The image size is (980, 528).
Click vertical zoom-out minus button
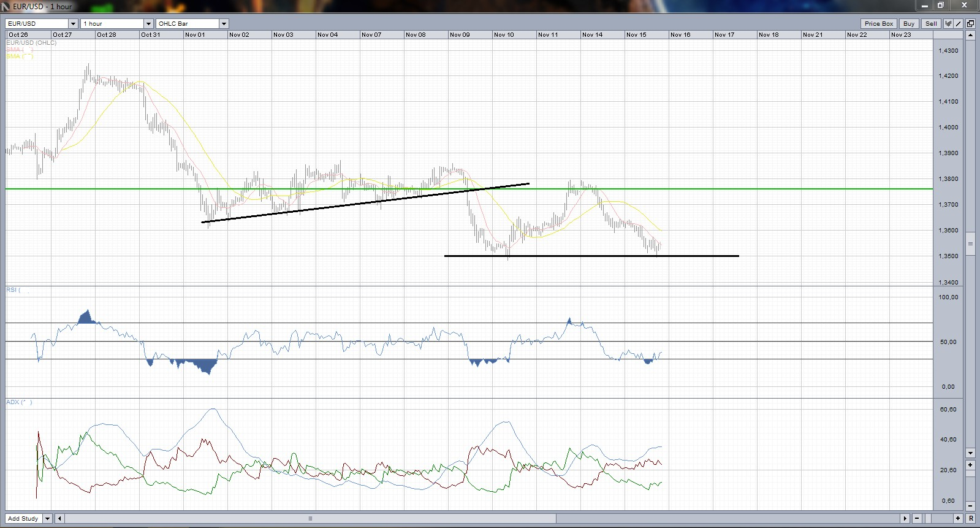(970, 506)
